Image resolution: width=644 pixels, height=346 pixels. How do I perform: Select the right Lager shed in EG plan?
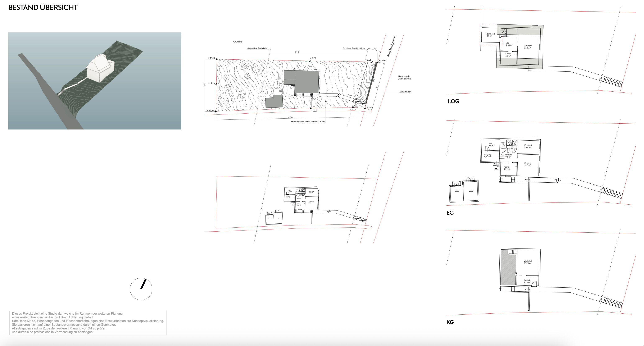click(x=471, y=191)
